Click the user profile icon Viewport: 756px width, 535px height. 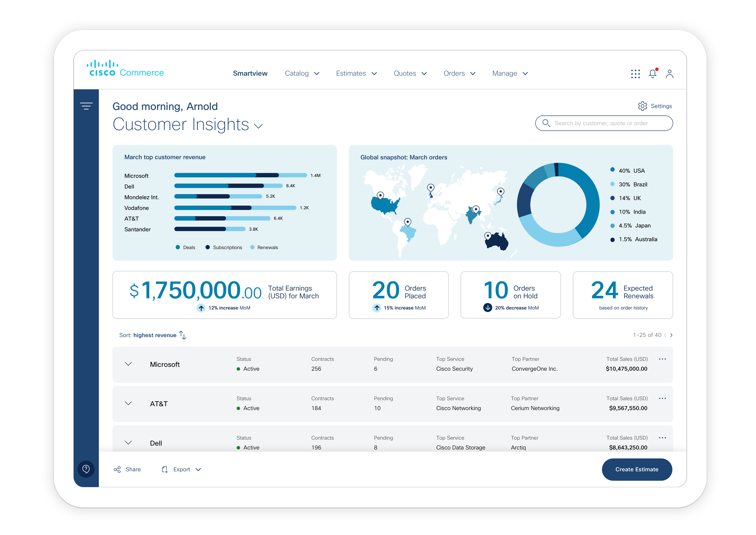(670, 74)
